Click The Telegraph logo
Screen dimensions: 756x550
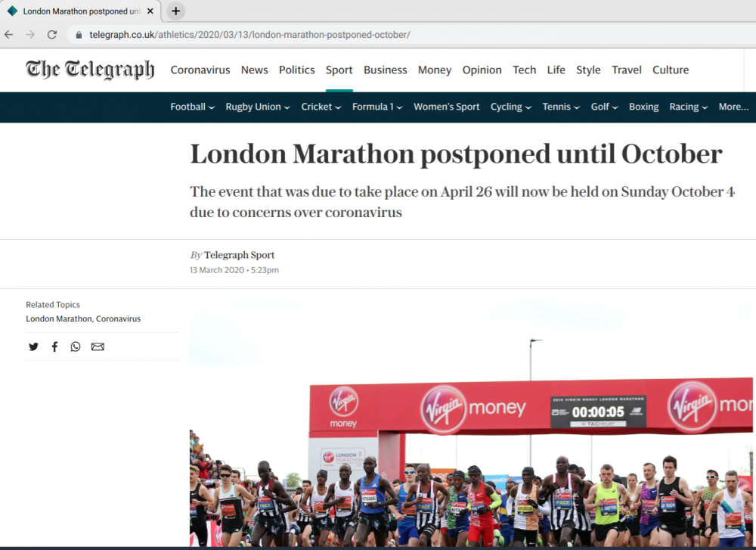[x=90, y=70]
